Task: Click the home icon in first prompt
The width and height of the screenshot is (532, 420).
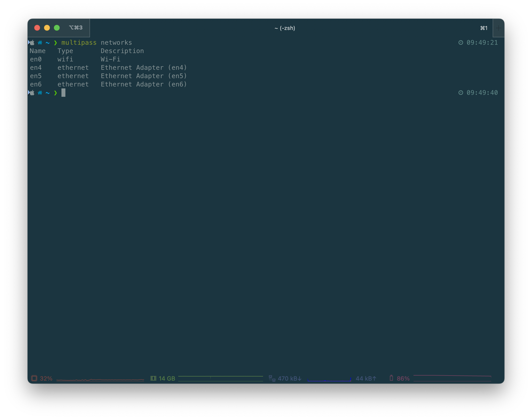Action: tap(40, 42)
